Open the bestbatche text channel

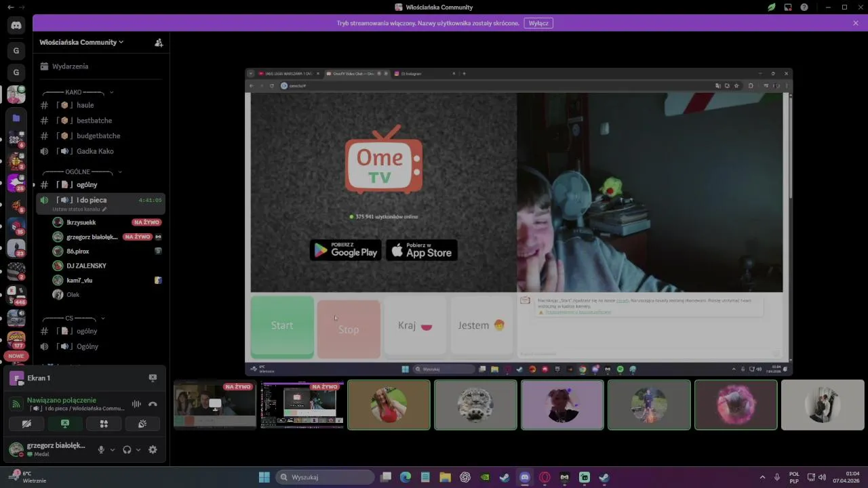tap(100, 121)
